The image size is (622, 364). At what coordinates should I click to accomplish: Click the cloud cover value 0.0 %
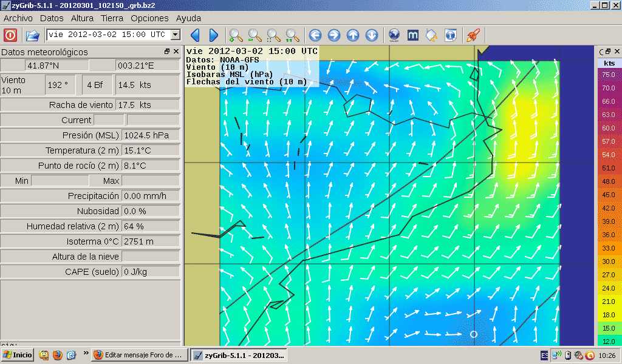click(x=151, y=211)
